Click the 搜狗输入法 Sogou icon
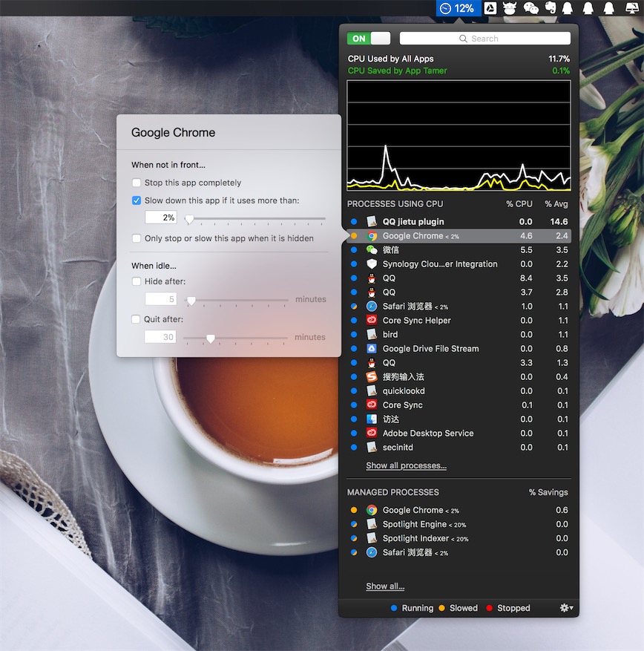Image resolution: width=644 pixels, height=651 pixels. (x=372, y=376)
